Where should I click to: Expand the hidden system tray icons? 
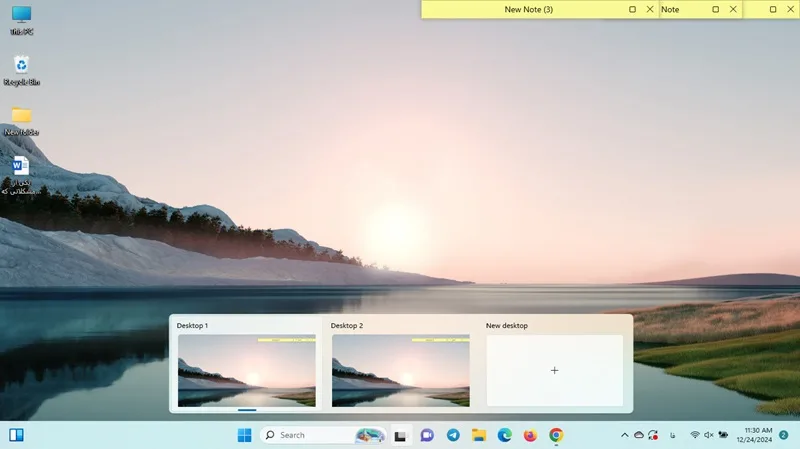[624, 435]
